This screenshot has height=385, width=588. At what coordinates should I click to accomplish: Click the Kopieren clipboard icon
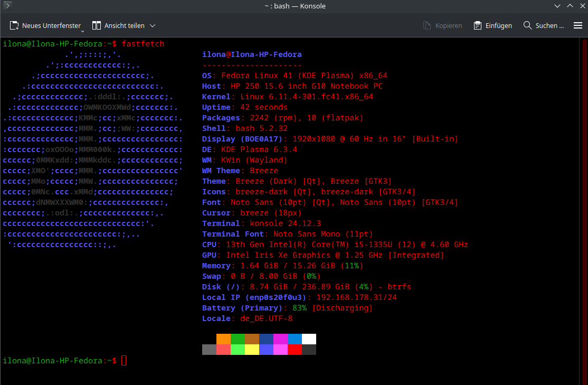(427, 25)
